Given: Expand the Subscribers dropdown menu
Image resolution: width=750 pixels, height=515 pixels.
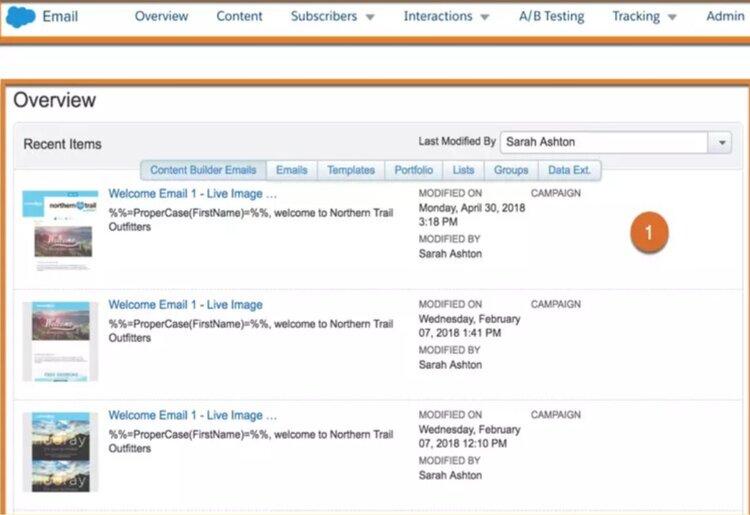Looking at the screenshot, I should tap(332, 16).
